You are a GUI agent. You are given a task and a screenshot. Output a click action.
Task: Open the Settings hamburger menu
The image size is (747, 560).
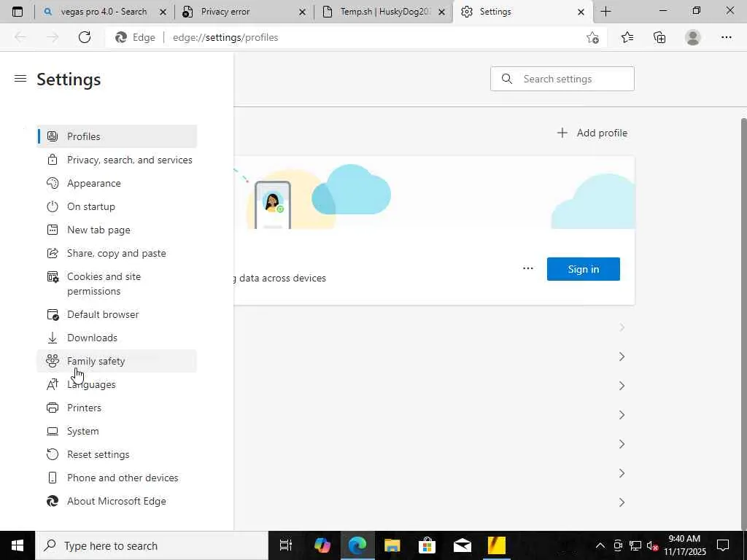click(20, 79)
